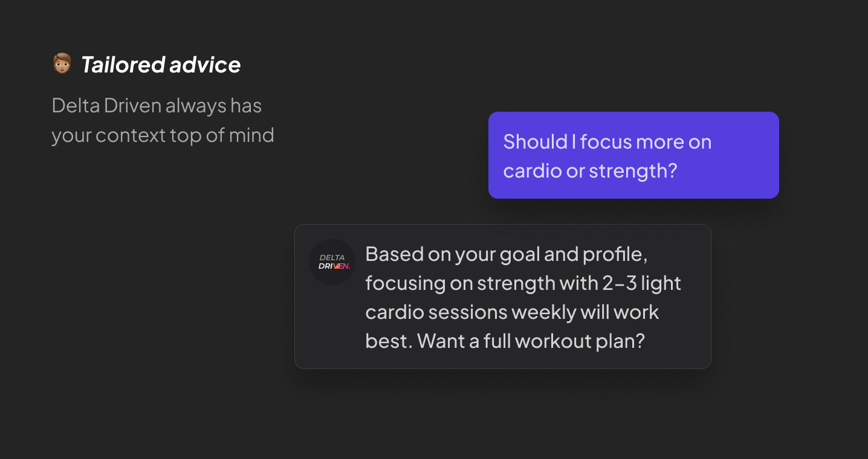This screenshot has width=868, height=459.
Task: Select the Delta Driven reply card
Action: point(503,297)
